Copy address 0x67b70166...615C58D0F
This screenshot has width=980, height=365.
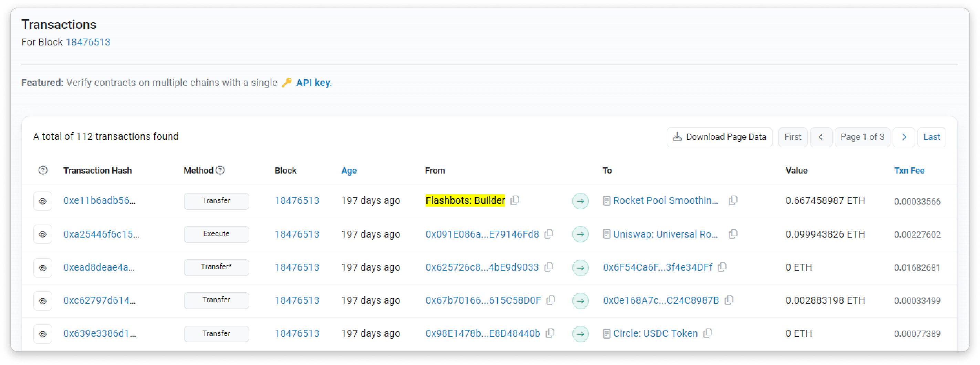pyautogui.click(x=551, y=300)
